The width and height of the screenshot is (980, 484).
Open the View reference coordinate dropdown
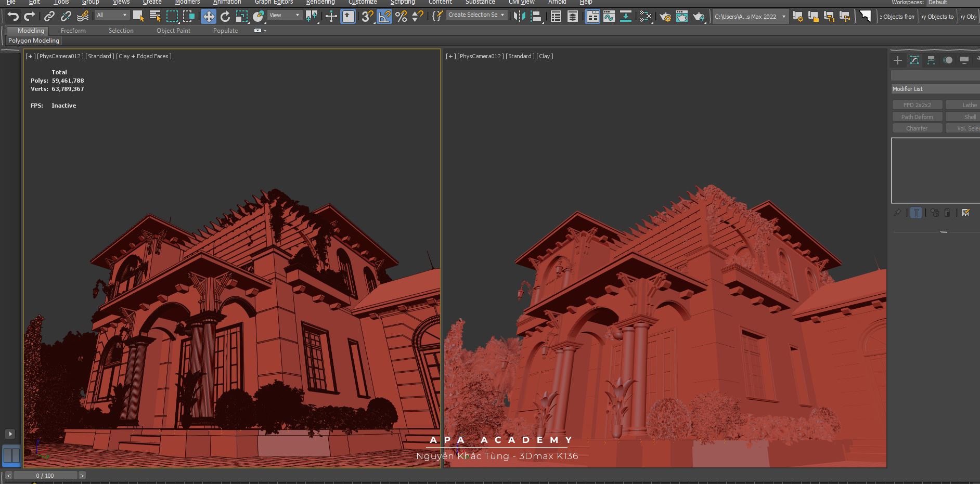(x=284, y=16)
